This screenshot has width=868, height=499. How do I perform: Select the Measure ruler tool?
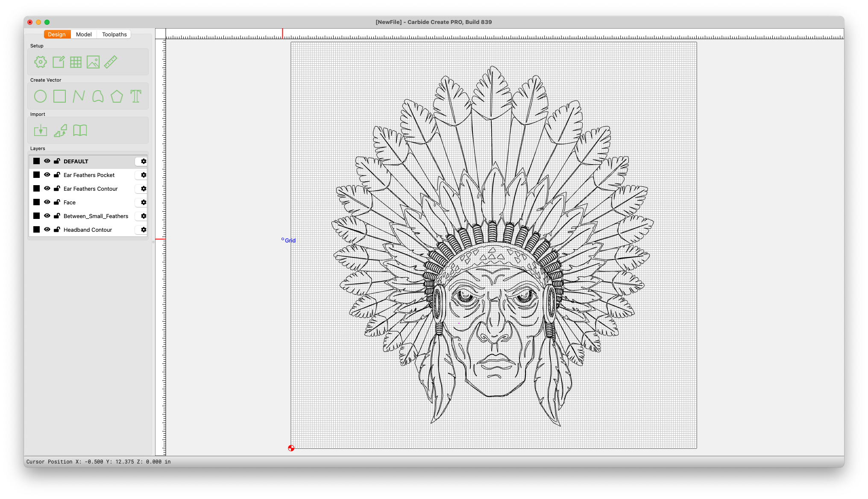[x=111, y=62]
